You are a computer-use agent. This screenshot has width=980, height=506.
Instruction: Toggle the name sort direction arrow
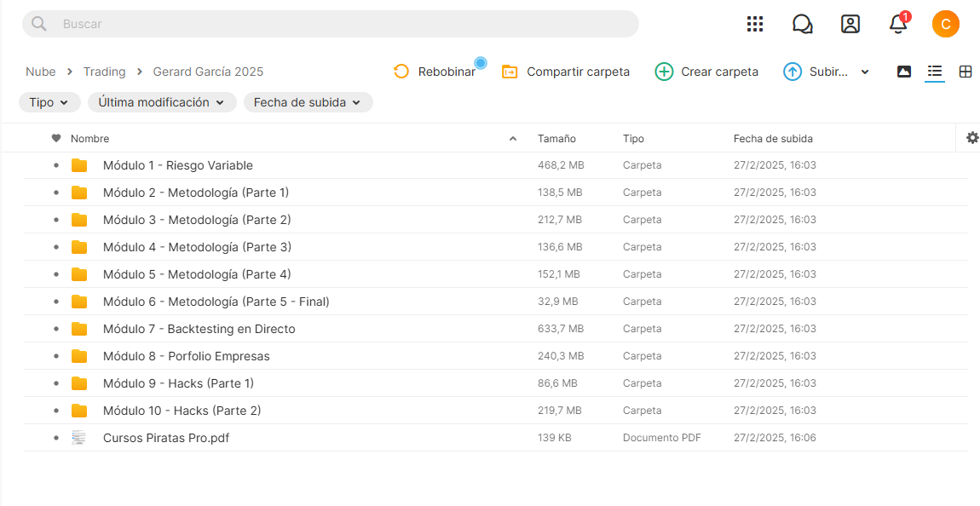coord(513,139)
